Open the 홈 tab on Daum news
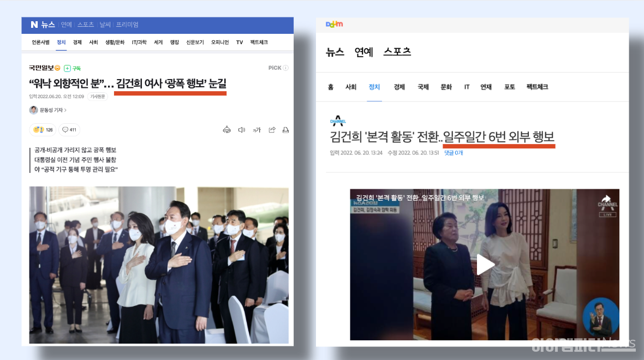644x360 pixels. point(332,87)
